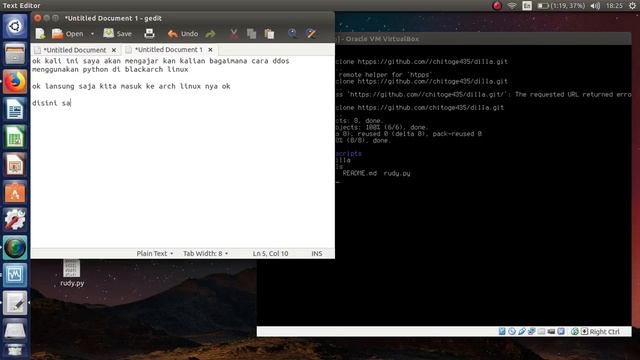
Task: Click the line 'menggunakan python di blackarch linux'
Action: 110,70
